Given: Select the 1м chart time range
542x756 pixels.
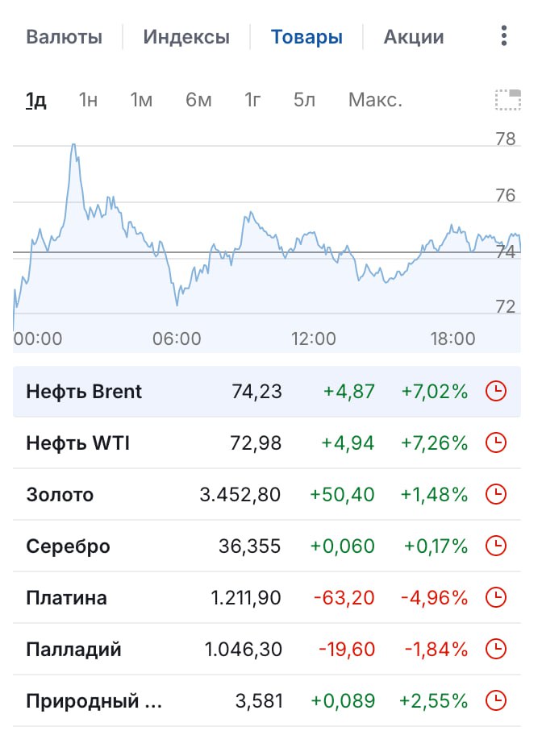Looking at the screenshot, I should [141, 100].
